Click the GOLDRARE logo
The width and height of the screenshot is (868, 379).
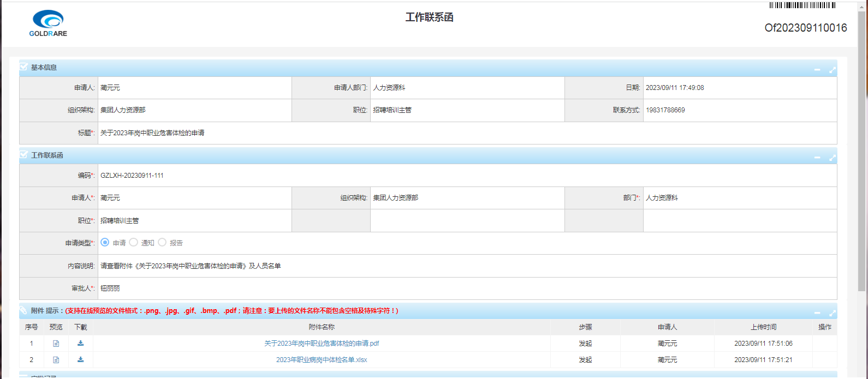48,23
